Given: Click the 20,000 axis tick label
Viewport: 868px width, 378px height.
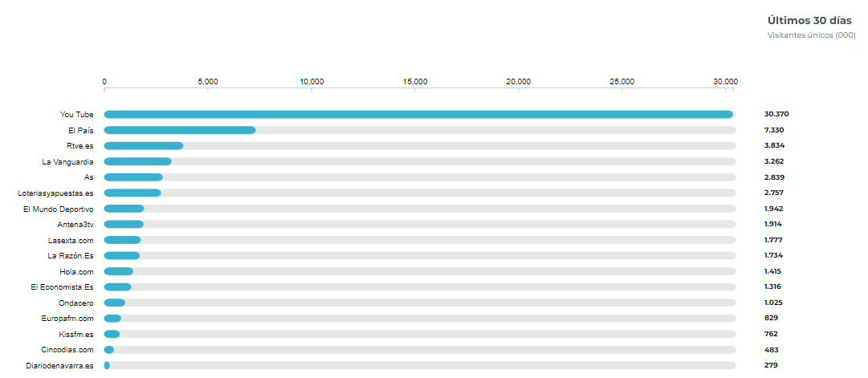Looking at the screenshot, I should pyautogui.click(x=519, y=82).
